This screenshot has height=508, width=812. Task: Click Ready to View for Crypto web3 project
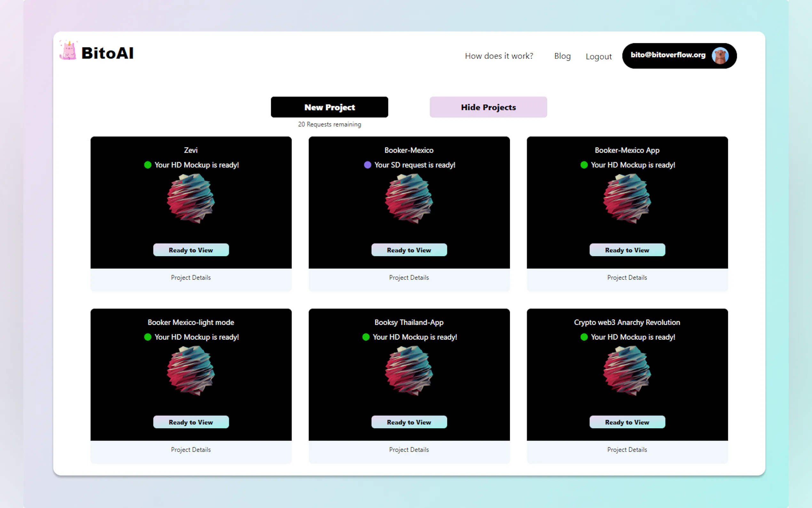pos(627,422)
